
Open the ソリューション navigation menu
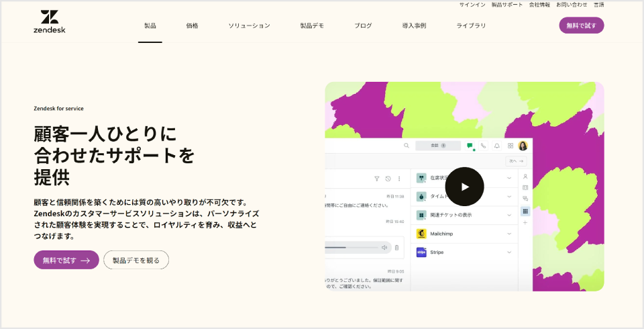click(250, 26)
